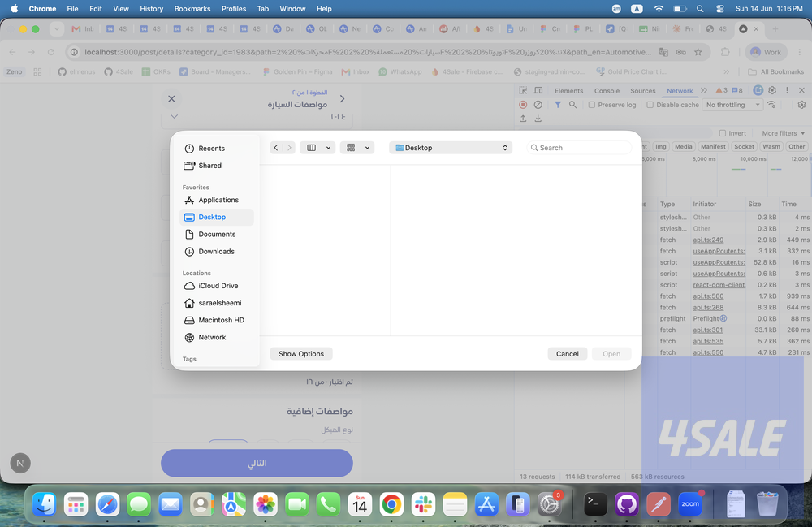Switch to column view icon
812x527 pixels.
click(x=311, y=148)
